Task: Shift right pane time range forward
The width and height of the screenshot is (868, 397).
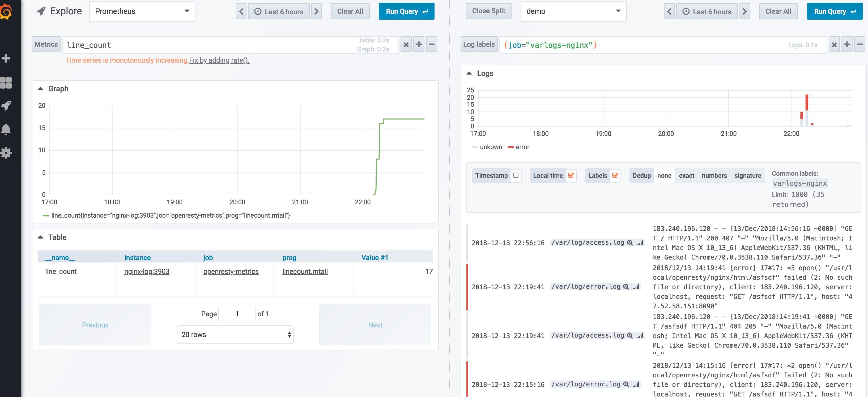Action: [745, 11]
